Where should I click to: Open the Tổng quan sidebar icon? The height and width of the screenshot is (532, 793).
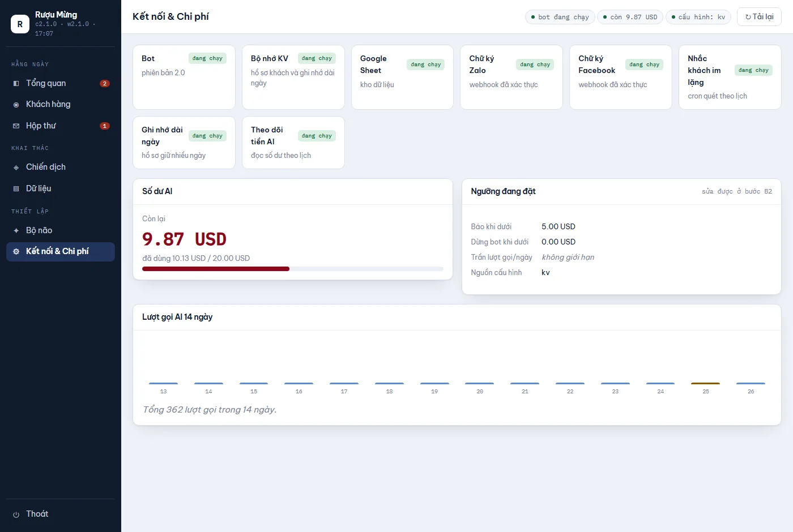click(16, 84)
